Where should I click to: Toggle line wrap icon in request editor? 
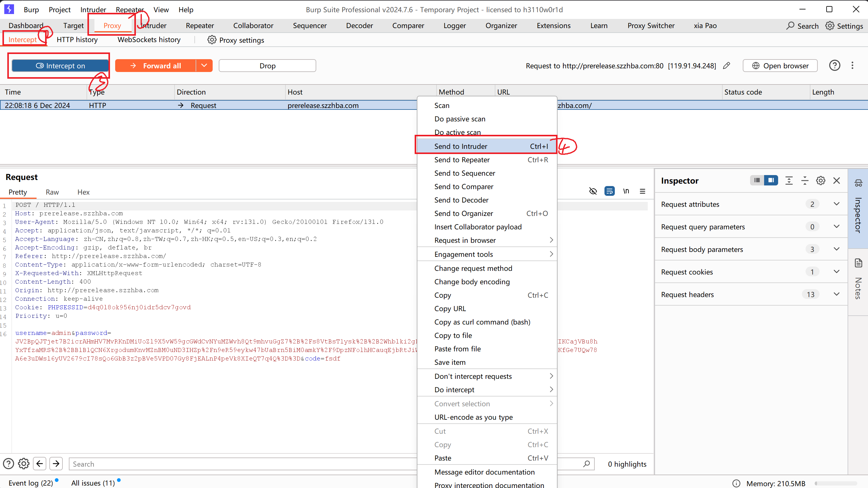(x=609, y=191)
